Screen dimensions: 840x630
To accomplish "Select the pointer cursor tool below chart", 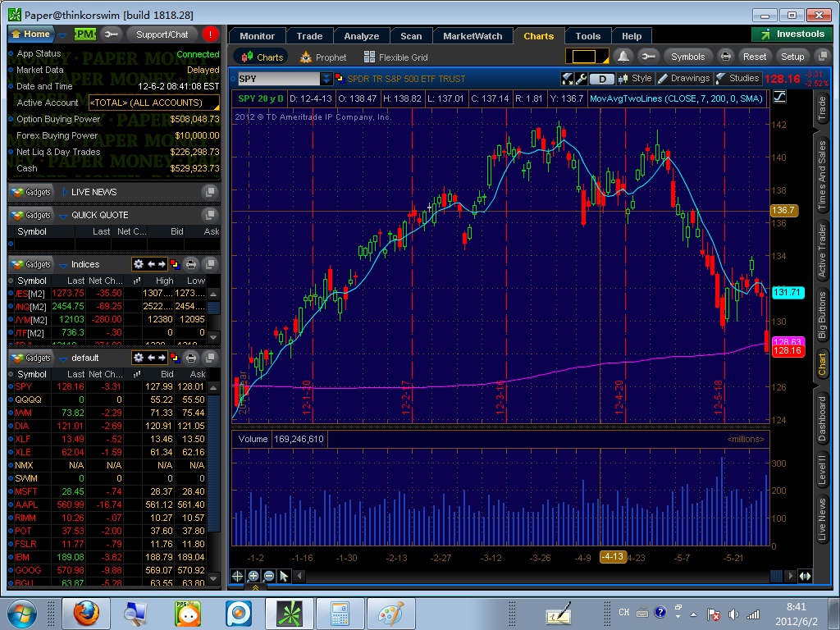I will tap(284, 576).
